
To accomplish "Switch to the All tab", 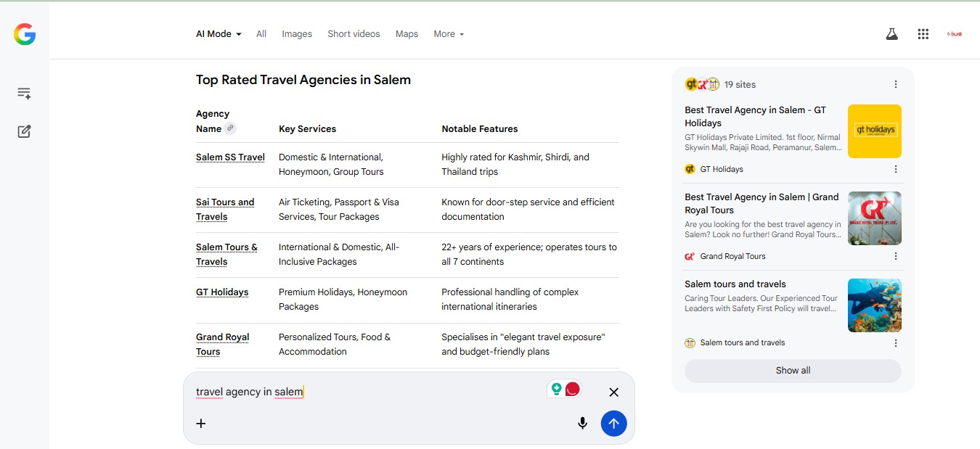I will 261,34.
